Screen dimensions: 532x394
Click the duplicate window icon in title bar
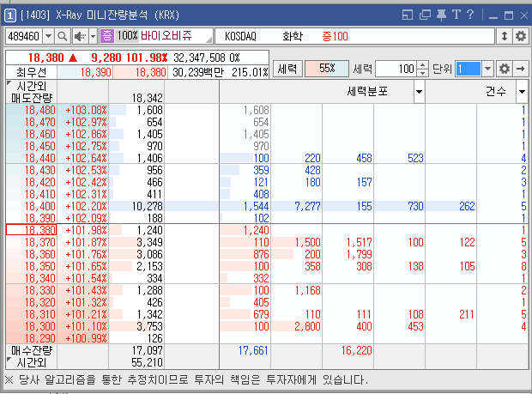tap(425, 15)
